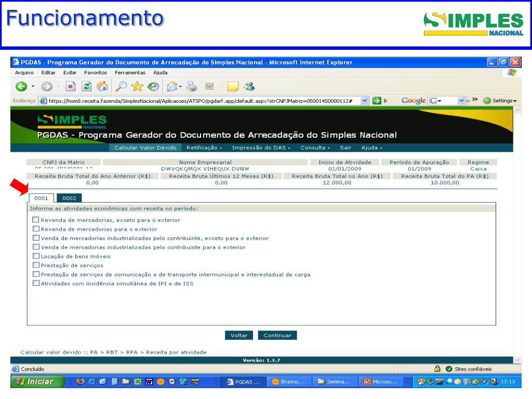Click the Continuar button
Viewport: 532px width, 399px height.
click(277, 335)
